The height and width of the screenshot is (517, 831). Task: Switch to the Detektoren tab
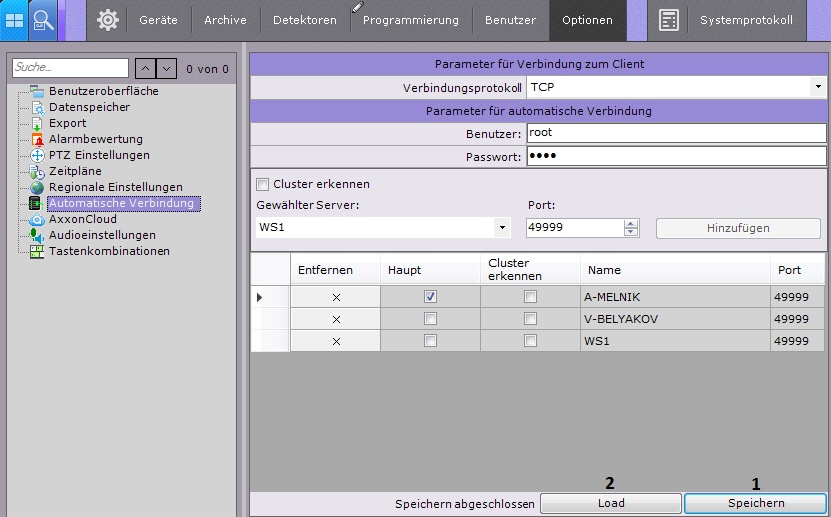coord(304,20)
